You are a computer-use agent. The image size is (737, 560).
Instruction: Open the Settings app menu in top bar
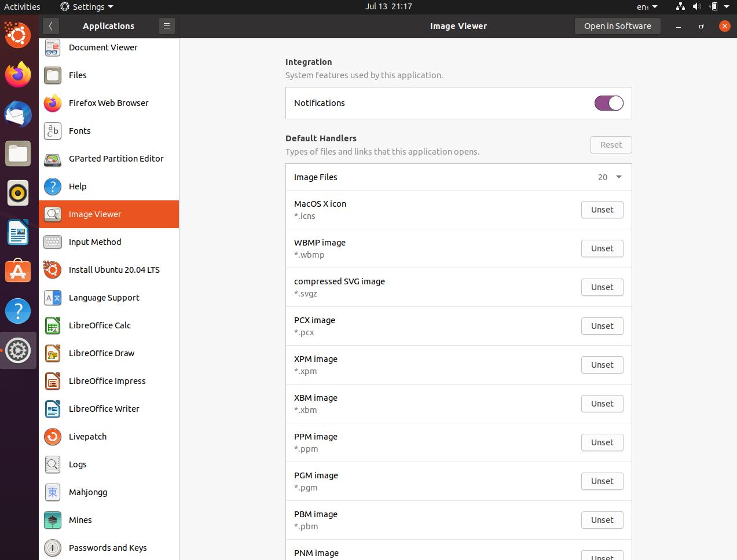tap(87, 7)
